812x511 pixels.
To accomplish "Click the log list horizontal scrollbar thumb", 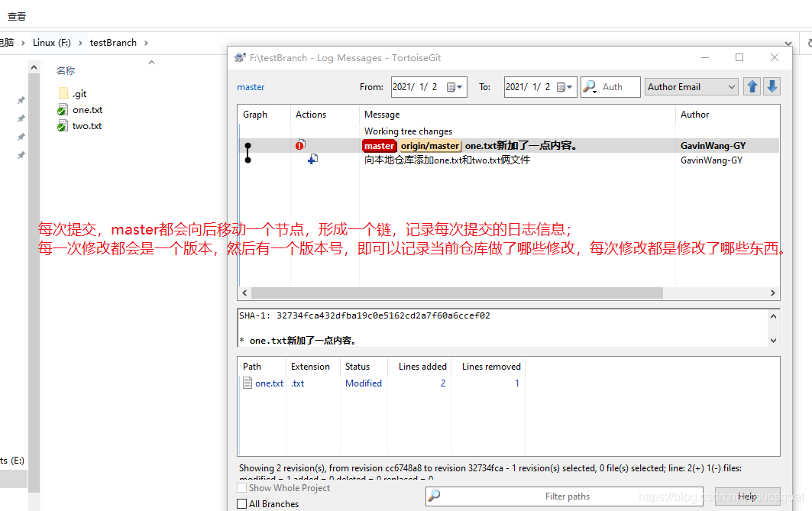I will pyautogui.click(x=457, y=293).
